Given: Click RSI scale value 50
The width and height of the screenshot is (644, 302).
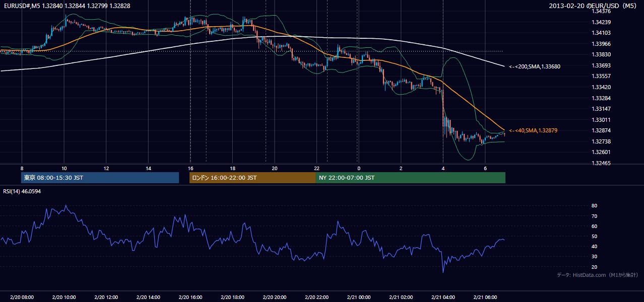Looking at the screenshot, I should click(x=595, y=237).
